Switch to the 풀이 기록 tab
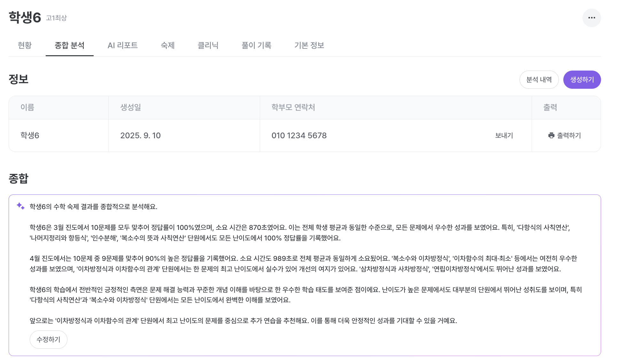This screenshot has height=364, width=625. click(x=256, y=45)
